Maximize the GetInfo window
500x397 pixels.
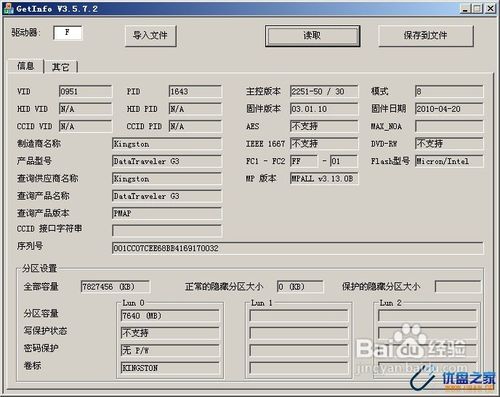[477, 9]
